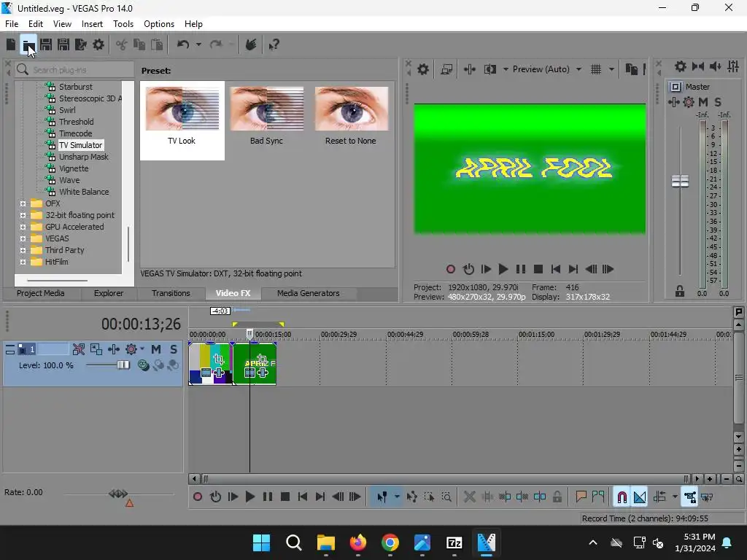This screenshot has height=560, width=747.
Task: Click the playback Rate slider handle
Action: click(x=117, y=494)
